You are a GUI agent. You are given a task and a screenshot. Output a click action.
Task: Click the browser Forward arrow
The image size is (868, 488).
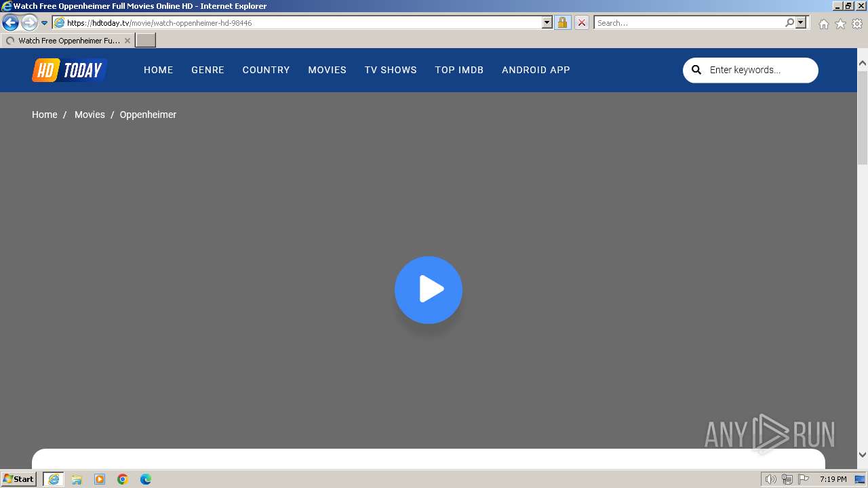pos(29,23)
